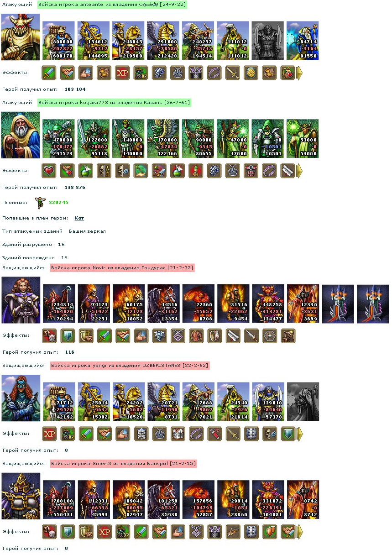
Task: Open the captured hero link Кот
Action: (x=79, y=218)
